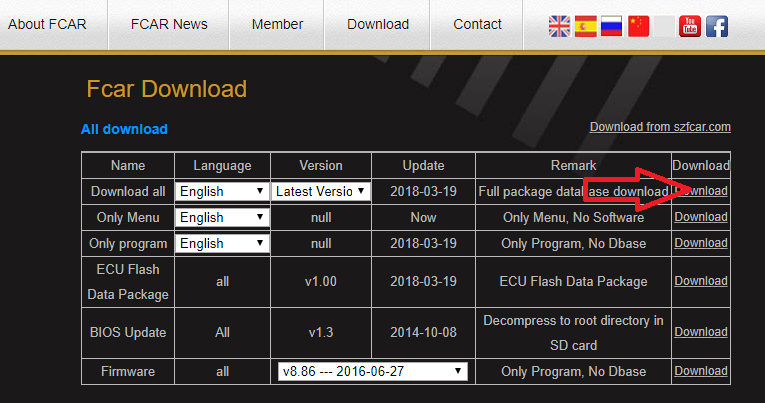765x403 pixels.
Task: Download the ECU Flash Data Package
Action: (x=701, y=281)
